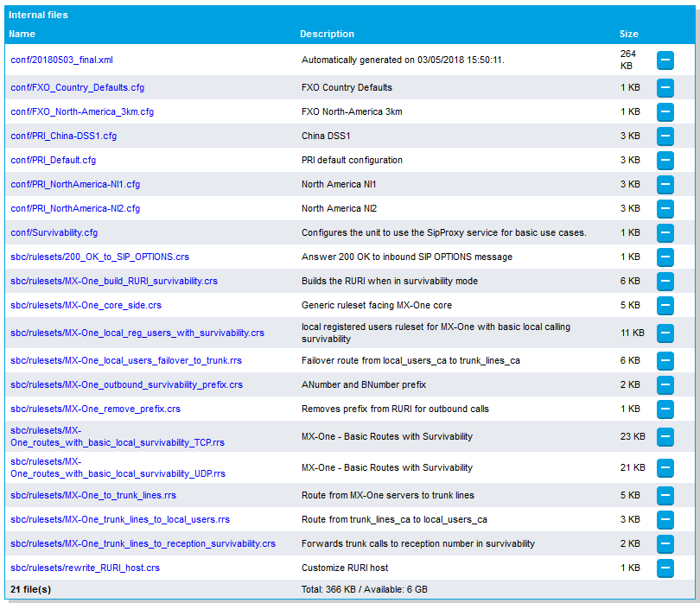The width and height of the screenshot is (700, 603).
Task: Open conf/FXO_North-America_3km.cfg file link
Action: 82,111
